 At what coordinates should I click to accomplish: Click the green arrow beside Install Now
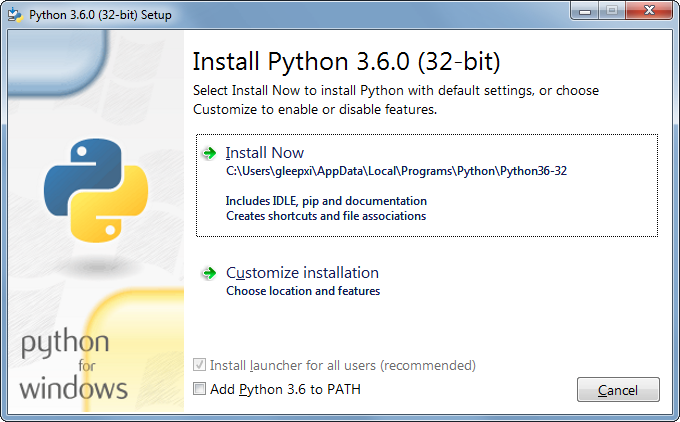(209, 153)
